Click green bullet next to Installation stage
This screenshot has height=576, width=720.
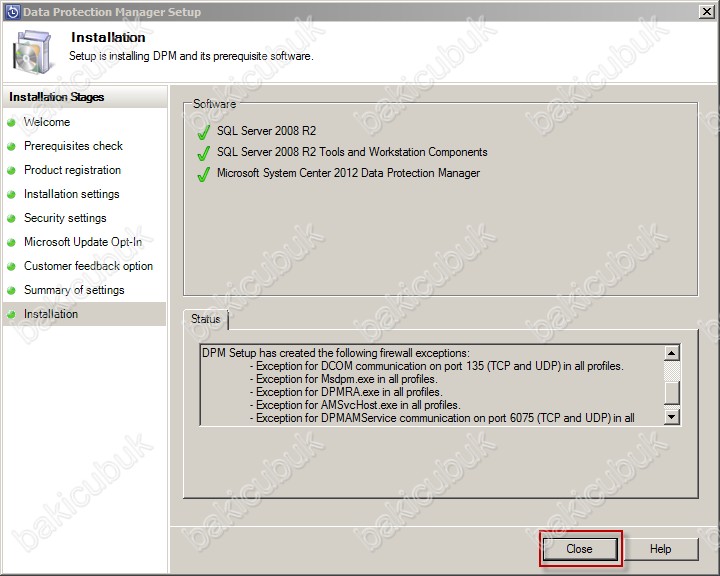(x=11, y=314)
